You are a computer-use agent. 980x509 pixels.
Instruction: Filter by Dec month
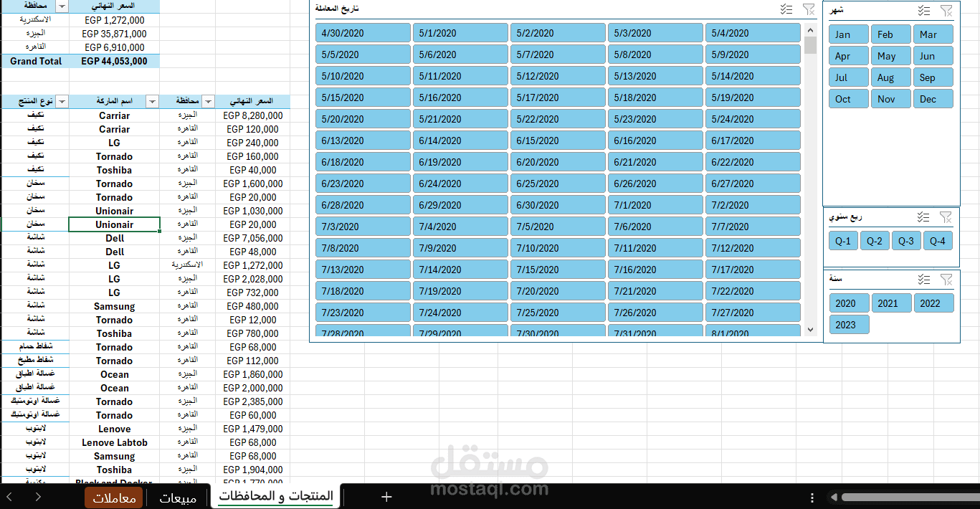pyautogui.click(x=933, y=99)
